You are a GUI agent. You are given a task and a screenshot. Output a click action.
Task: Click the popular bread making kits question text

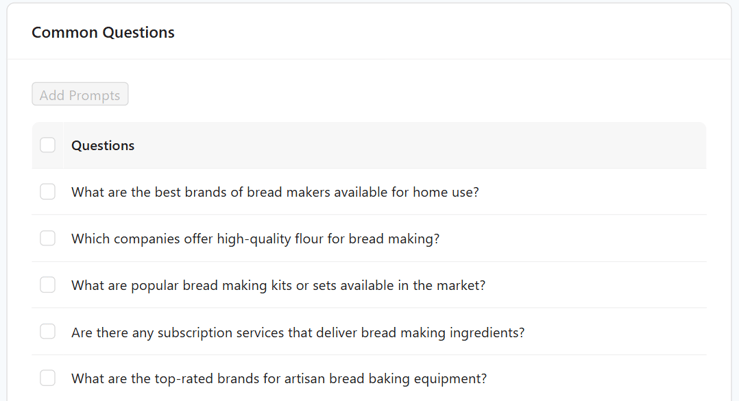pos(278,285)
